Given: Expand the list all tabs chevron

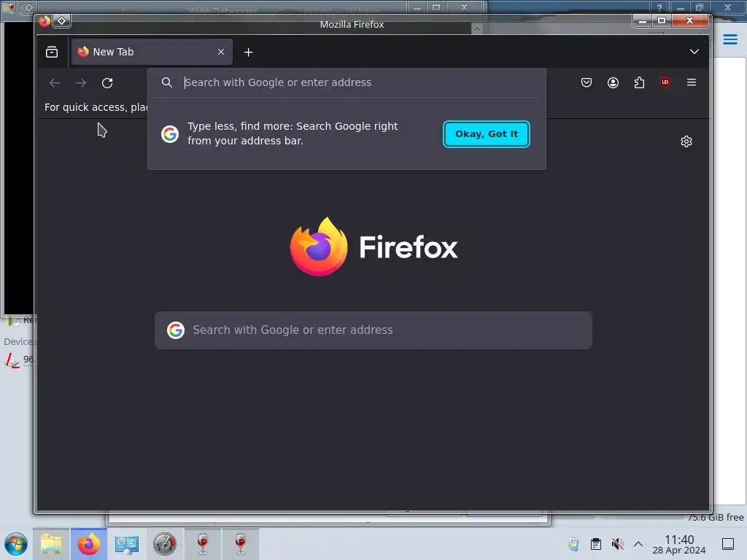Looking at the screenshot, I should [694, 52].
